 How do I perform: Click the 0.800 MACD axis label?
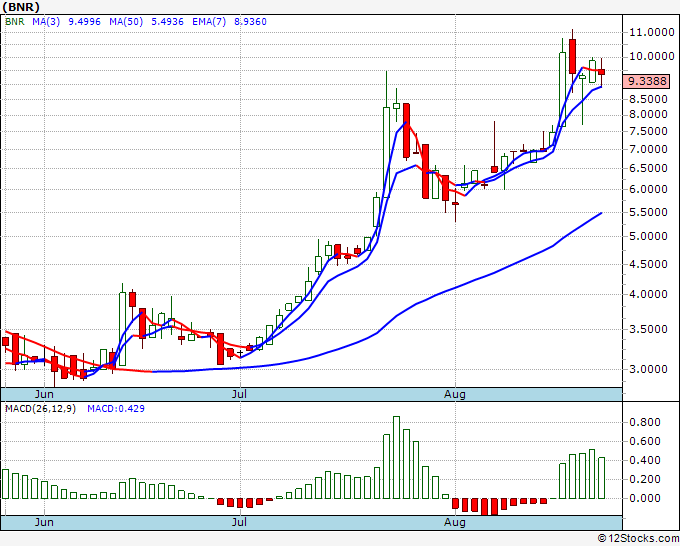pos(647,422)
